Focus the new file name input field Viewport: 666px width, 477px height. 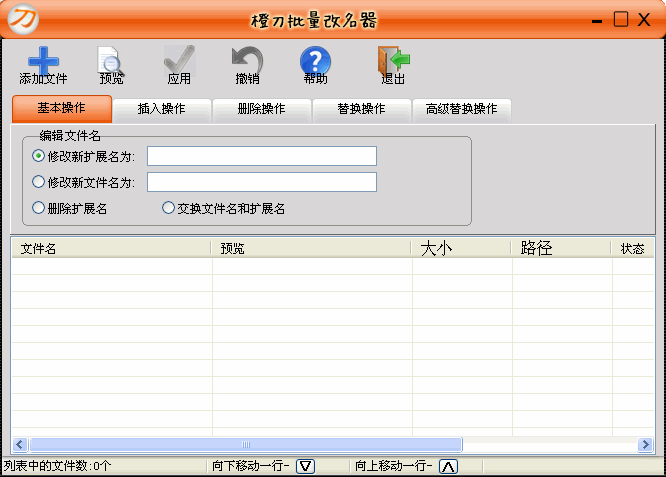point(262,182)
